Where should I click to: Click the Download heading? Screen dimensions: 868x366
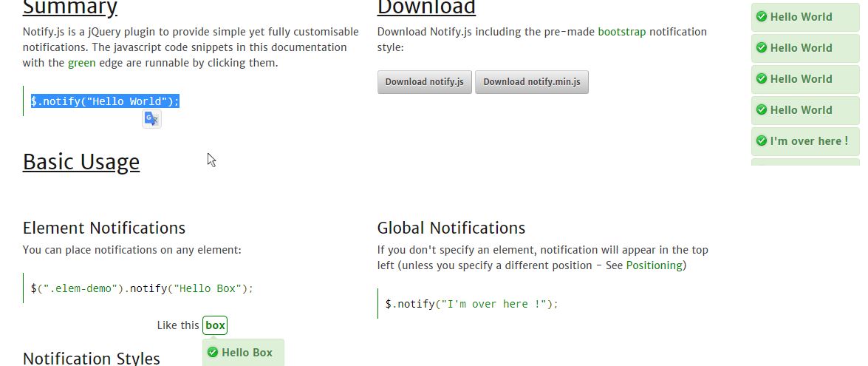click(x=426, y=7)
